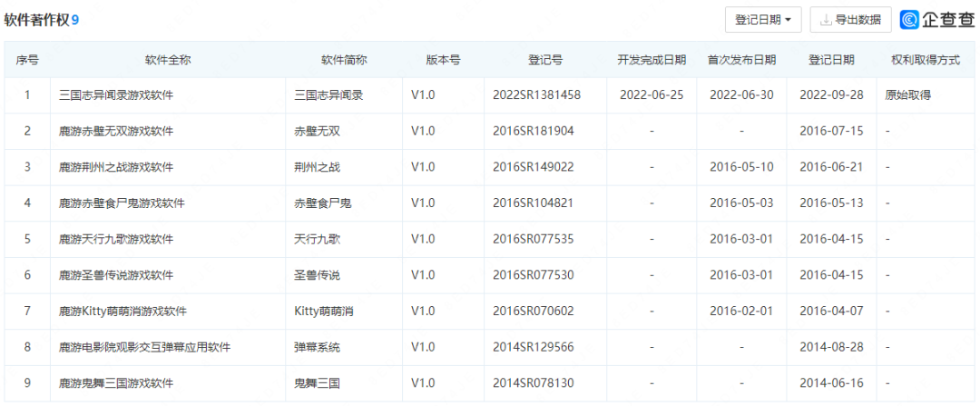Click the 软件著作权 section title
This screenshot has height=406, width=980.
coord(37,21)
